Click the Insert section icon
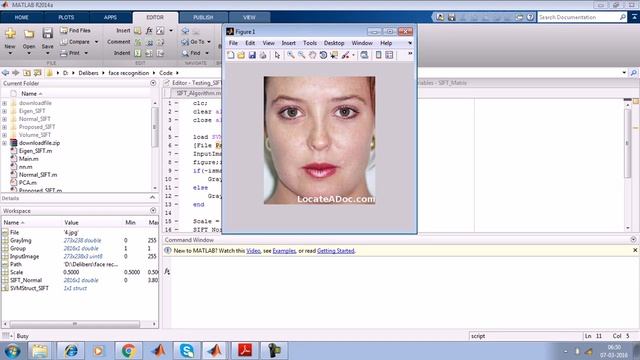The width and height of the screenshot is (640, 360). tap(138, 31)
